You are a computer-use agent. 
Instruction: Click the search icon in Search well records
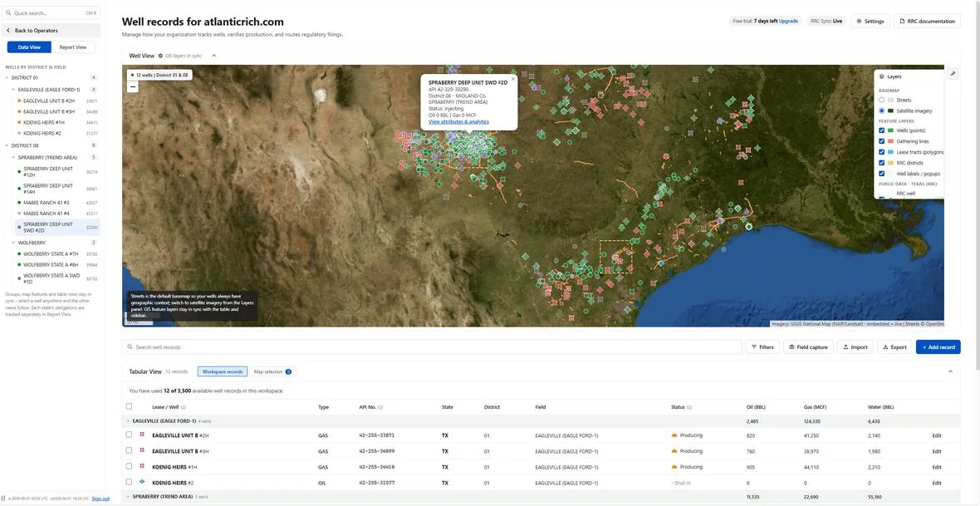[130, 347]
